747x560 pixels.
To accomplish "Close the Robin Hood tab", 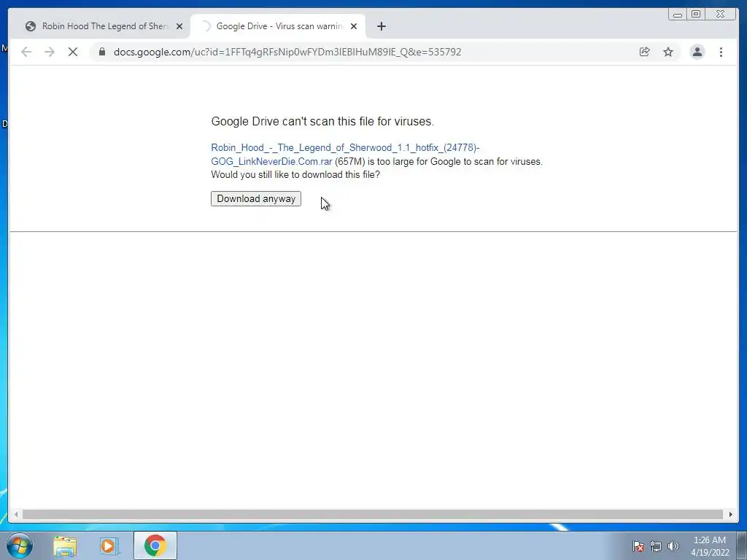I will pos(179,26).
